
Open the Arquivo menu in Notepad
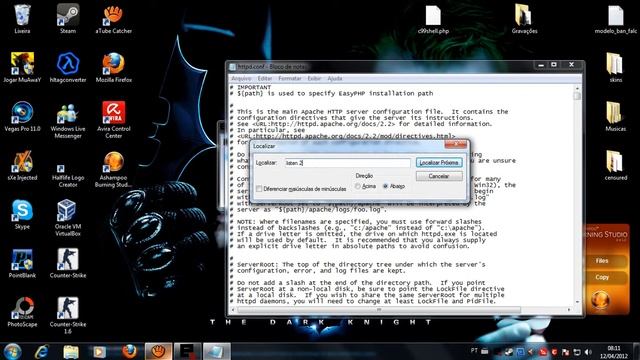tap(241, 78)
